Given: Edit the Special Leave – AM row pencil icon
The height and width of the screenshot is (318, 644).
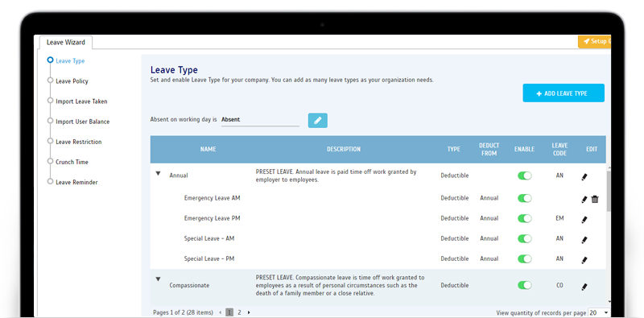Looking at the screenshot, I should [x=584, y=240].
